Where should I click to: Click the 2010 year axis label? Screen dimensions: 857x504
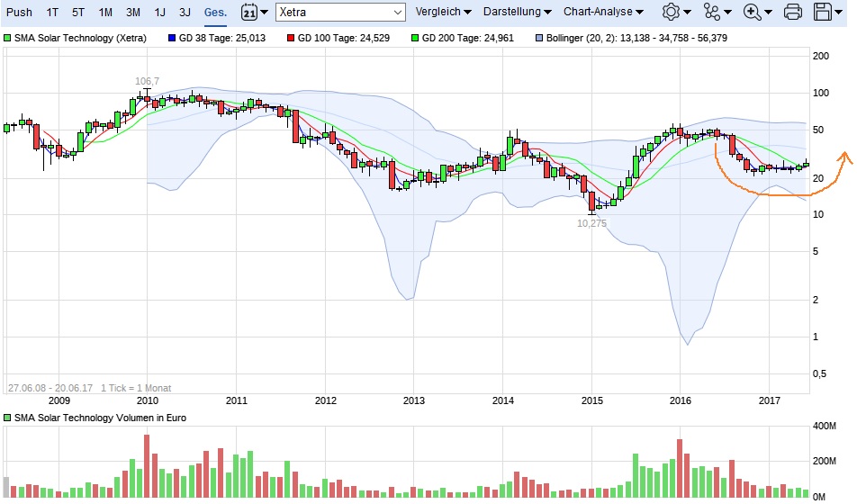coord(148,400)
